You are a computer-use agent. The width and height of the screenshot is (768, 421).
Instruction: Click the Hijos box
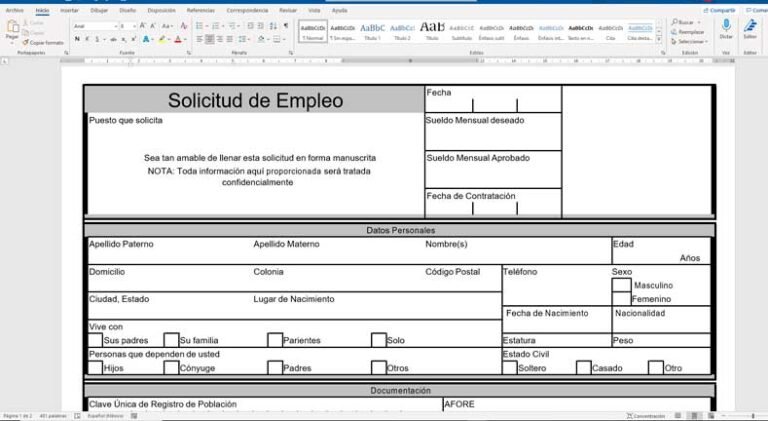click(x=95, y=368)
